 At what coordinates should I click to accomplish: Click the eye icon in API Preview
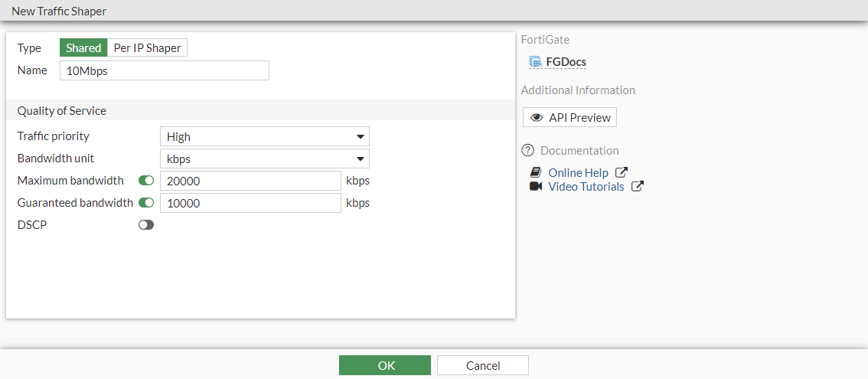tap(537, 118)
